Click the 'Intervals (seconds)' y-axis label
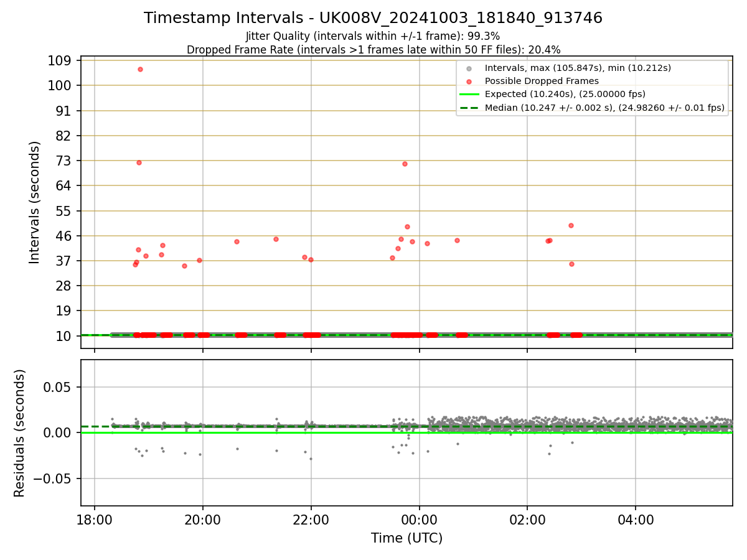 (35, 202)
